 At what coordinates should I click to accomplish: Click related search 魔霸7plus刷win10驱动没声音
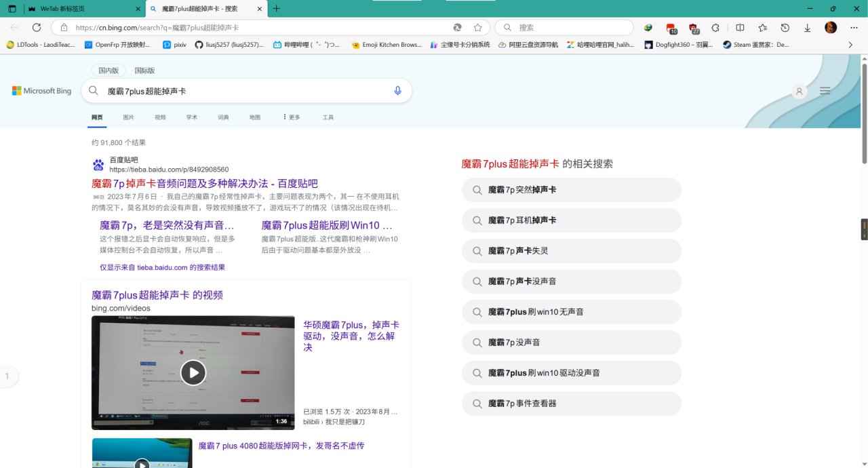(572, 373)
